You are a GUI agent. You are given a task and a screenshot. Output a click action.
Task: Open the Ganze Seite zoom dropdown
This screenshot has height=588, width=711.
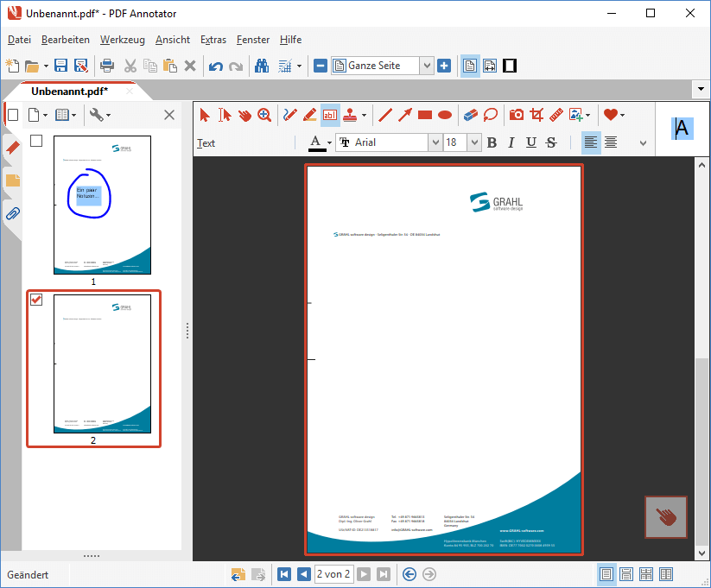click(427, 66)
